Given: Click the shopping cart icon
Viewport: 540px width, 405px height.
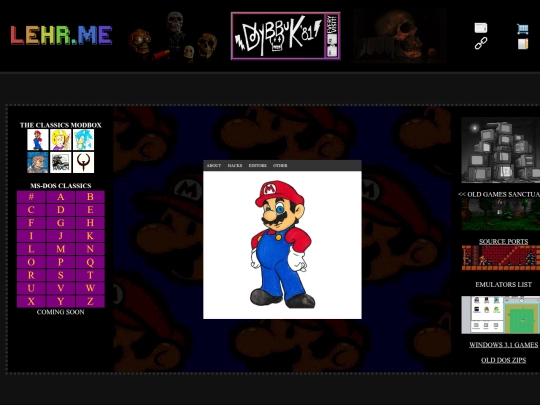Looking at the screenshot, I should [522, 29].
